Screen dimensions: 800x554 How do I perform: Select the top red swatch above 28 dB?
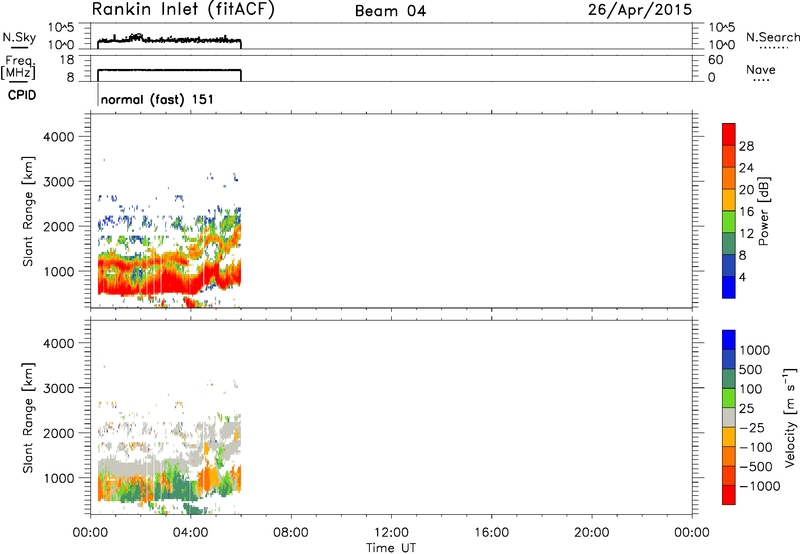729,134
